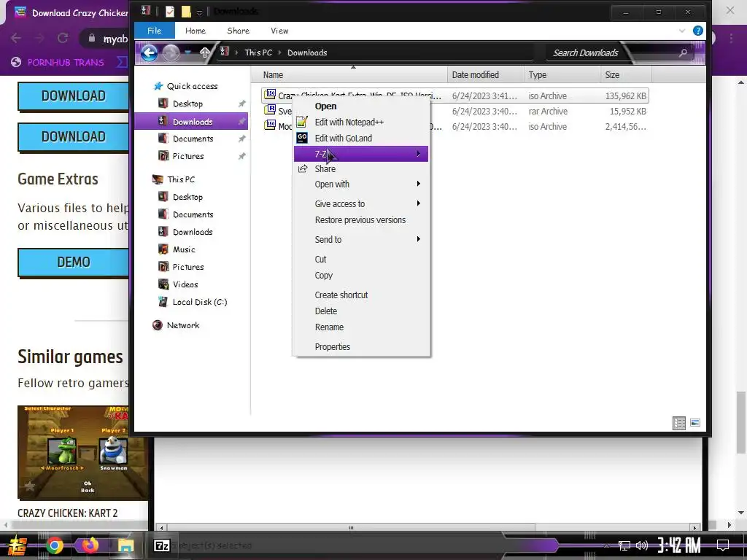Select This PC in navigation pane
Viewport: 747px width, 560px height.
181,179
